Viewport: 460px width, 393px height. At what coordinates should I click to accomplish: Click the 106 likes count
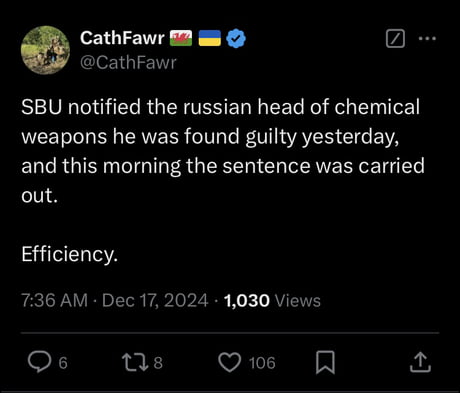pos(262,363)
